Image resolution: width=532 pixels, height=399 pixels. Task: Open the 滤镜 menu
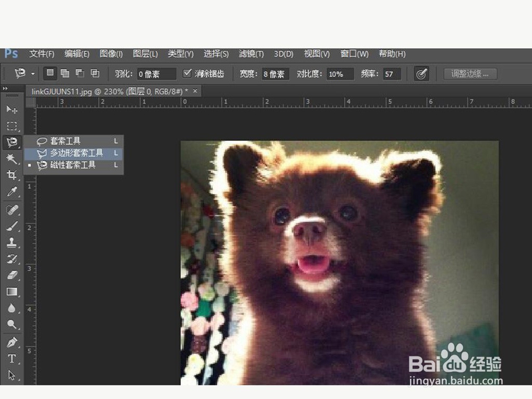pyautogui.click(x=250, y=54)
